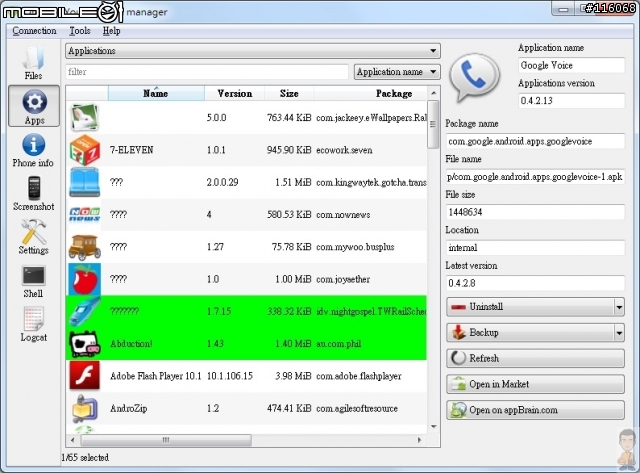Screen dimensions: 640x473
Task: Sort by the Package column header
Action: (371, 93)
